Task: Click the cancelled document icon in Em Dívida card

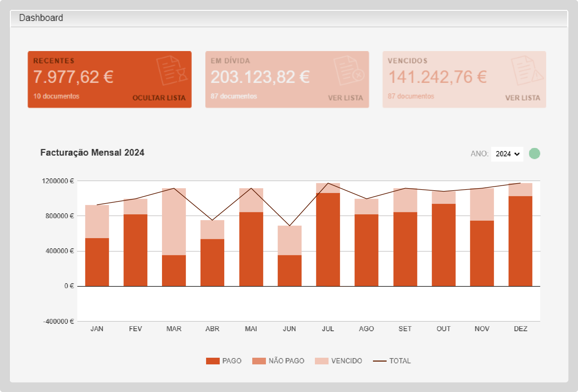Action: pyautogui.click(x=349, y=70)
